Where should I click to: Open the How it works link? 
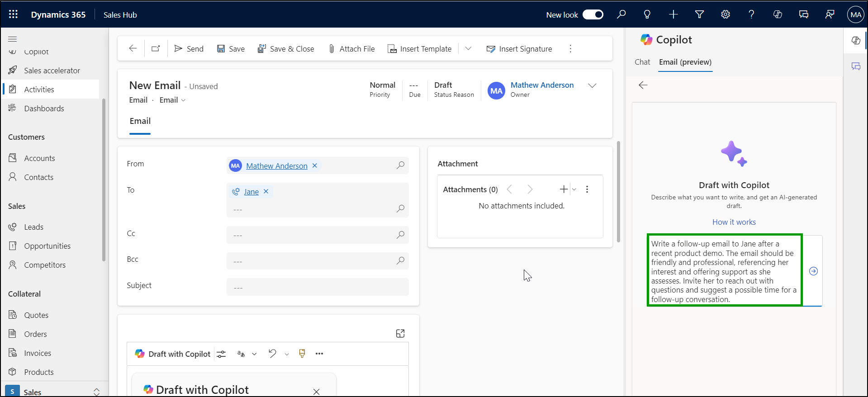(734, 222)
